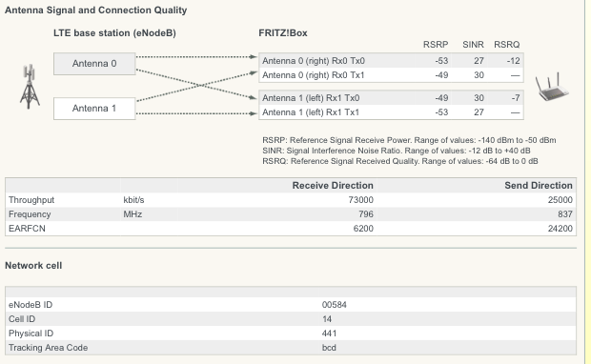Click the Antenna 1 (left) Rx1 Tx1 row
The image size is (591, 364).
[391, 112]
